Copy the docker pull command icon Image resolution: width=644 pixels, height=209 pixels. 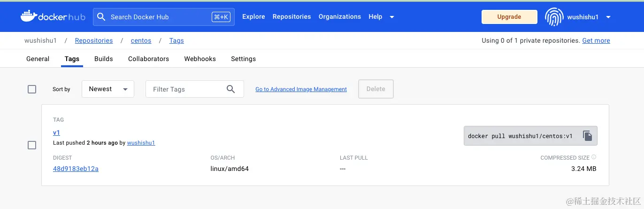[587, 136]
